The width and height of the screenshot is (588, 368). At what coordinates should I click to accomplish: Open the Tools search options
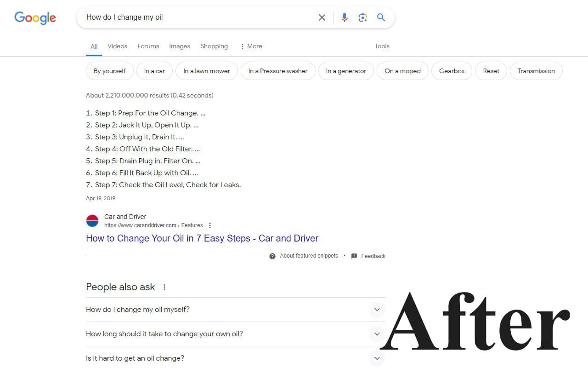click(x=382, y=46)
